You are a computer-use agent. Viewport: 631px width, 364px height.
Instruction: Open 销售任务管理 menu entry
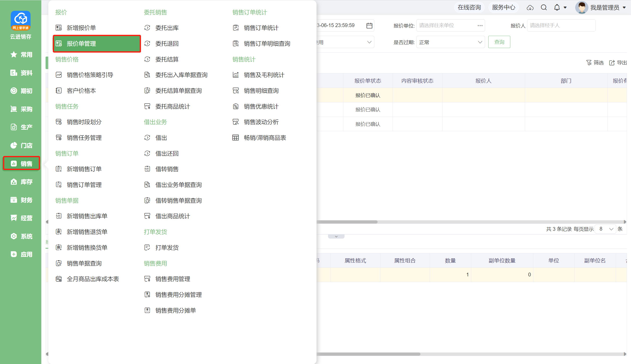pyautogui.click(x=84, y=138)
